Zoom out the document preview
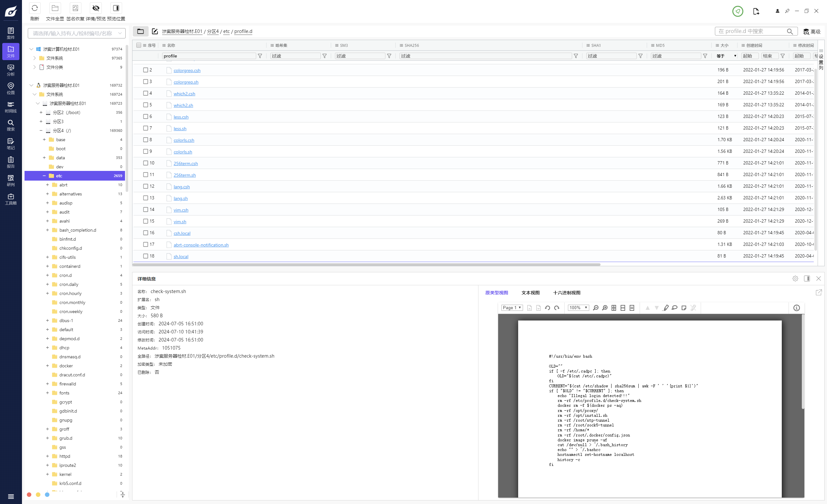 point(596,308)
